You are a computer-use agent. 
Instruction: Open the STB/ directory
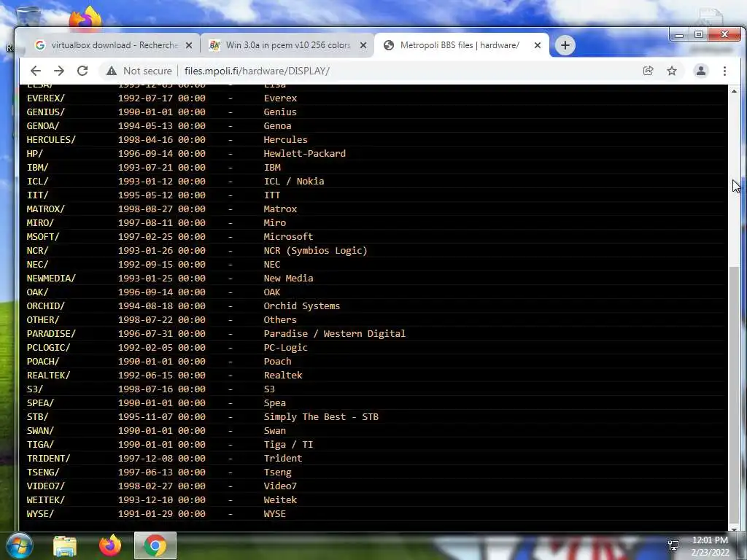pyautogui.click(x=37, y=416)
